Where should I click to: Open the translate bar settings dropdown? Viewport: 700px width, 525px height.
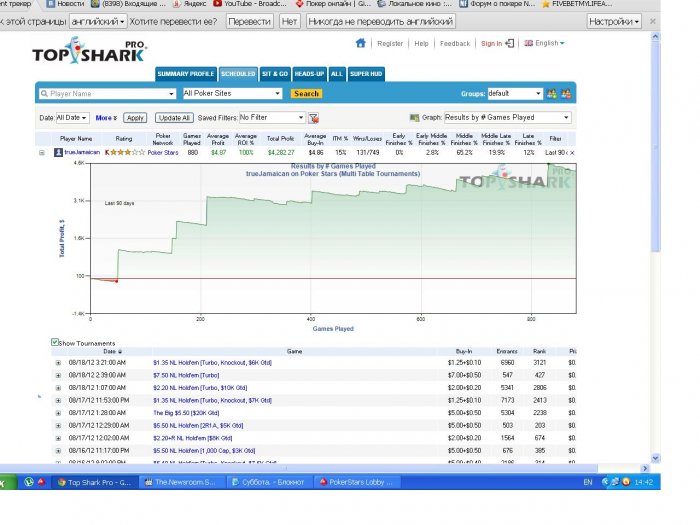point(613,21)
